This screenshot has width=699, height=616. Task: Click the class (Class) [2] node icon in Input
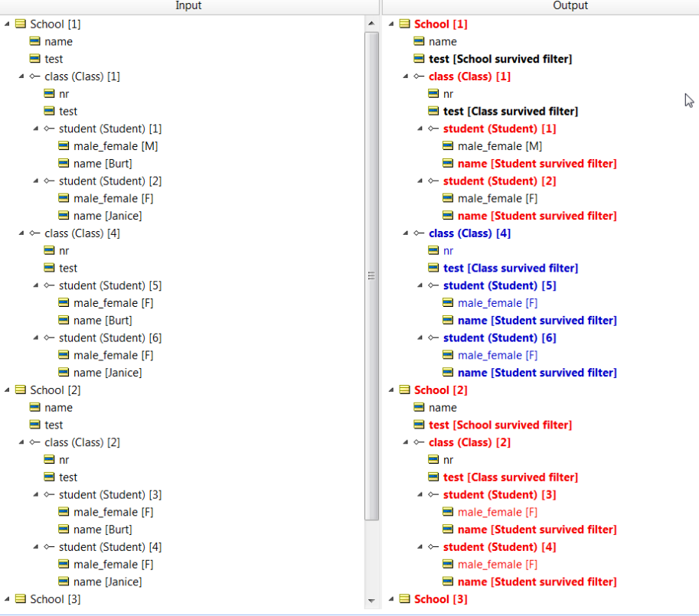pos(34,442)
